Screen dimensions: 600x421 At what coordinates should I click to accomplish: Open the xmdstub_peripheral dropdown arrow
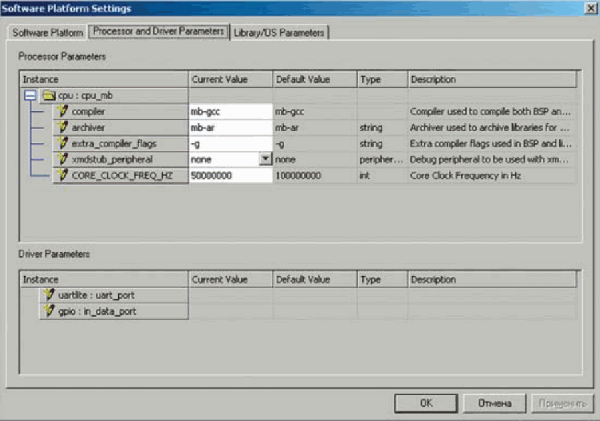[x=265, y=159]
